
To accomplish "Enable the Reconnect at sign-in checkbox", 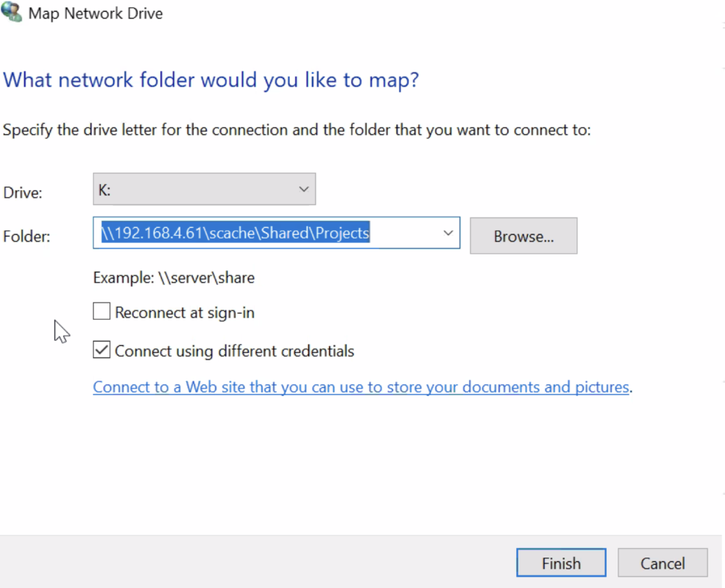I will [x=101, y=311].
